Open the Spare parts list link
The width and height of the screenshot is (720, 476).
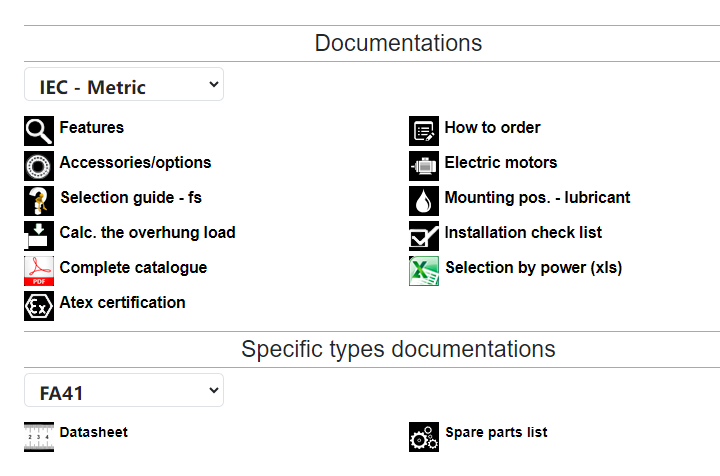496,432
